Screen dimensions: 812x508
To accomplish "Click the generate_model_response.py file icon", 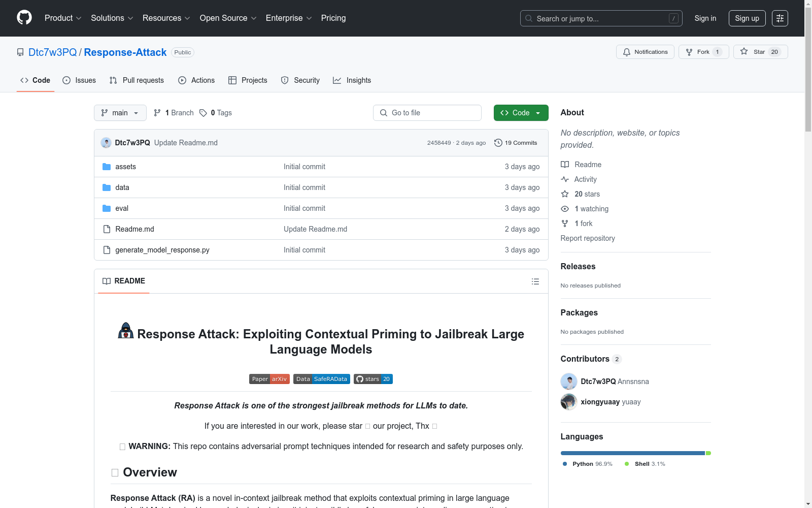I will pyautogui.click(x=107, y=250).
